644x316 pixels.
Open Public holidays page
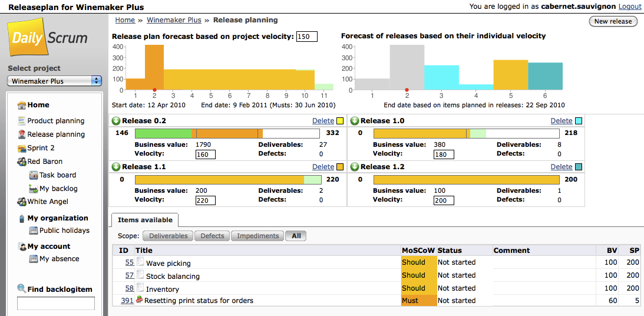click(64, 231)
